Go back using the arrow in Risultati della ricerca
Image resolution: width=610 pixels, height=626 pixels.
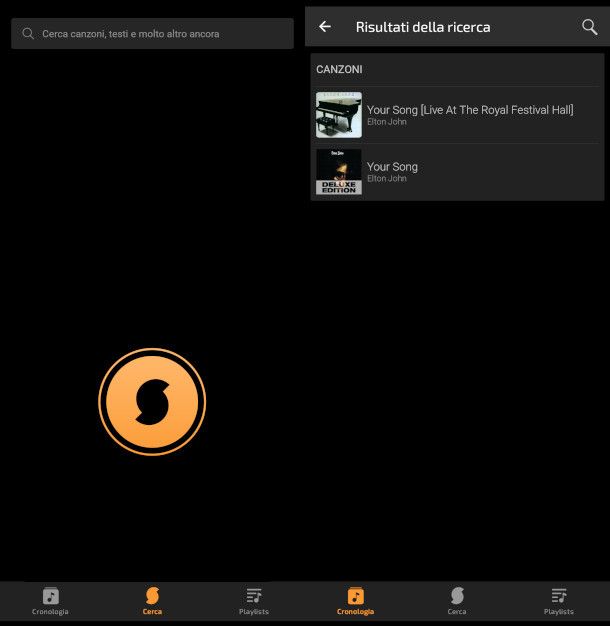[x=325, y=27]
